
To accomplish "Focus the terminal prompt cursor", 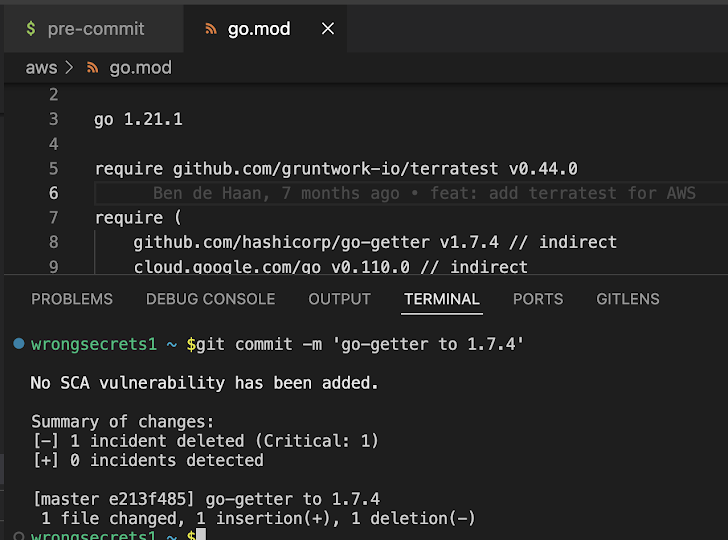I will click(x=200, y=537).
